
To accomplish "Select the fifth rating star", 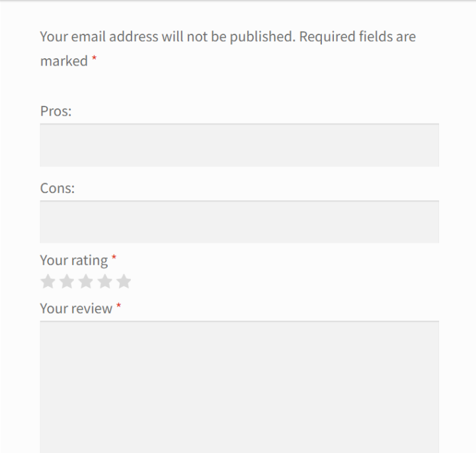I will click(x=124, y=282).
